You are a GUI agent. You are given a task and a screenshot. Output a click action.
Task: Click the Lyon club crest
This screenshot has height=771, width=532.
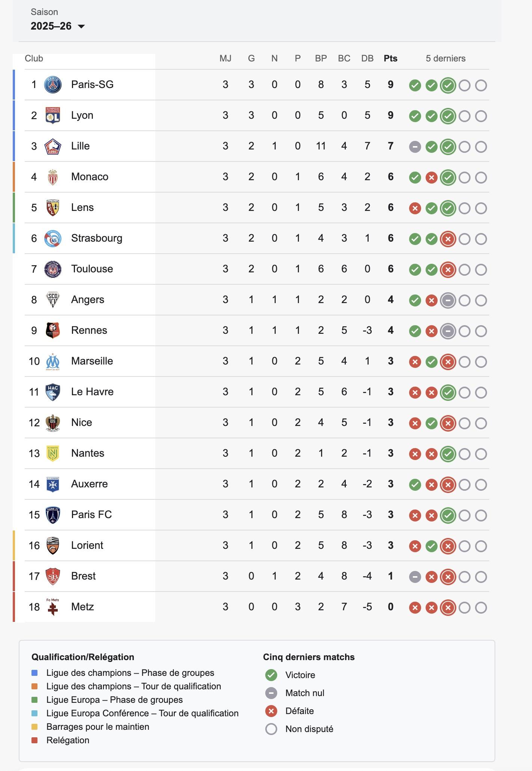pos(53,115)
